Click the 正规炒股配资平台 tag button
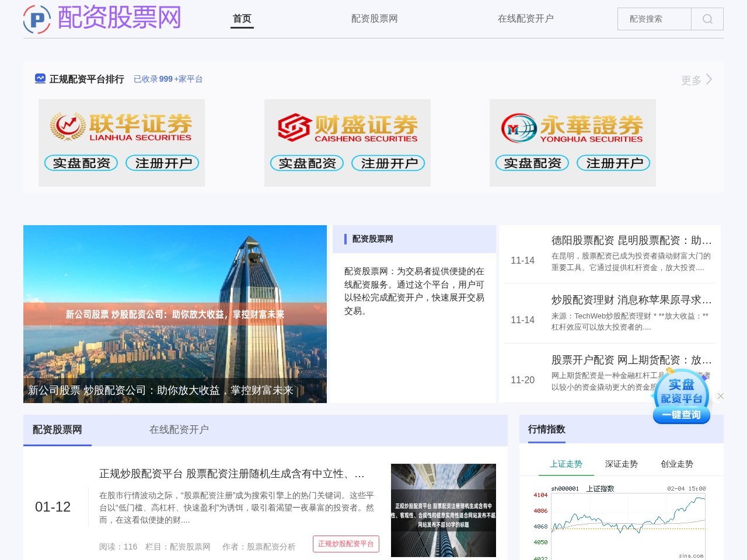 click(346, 544)
